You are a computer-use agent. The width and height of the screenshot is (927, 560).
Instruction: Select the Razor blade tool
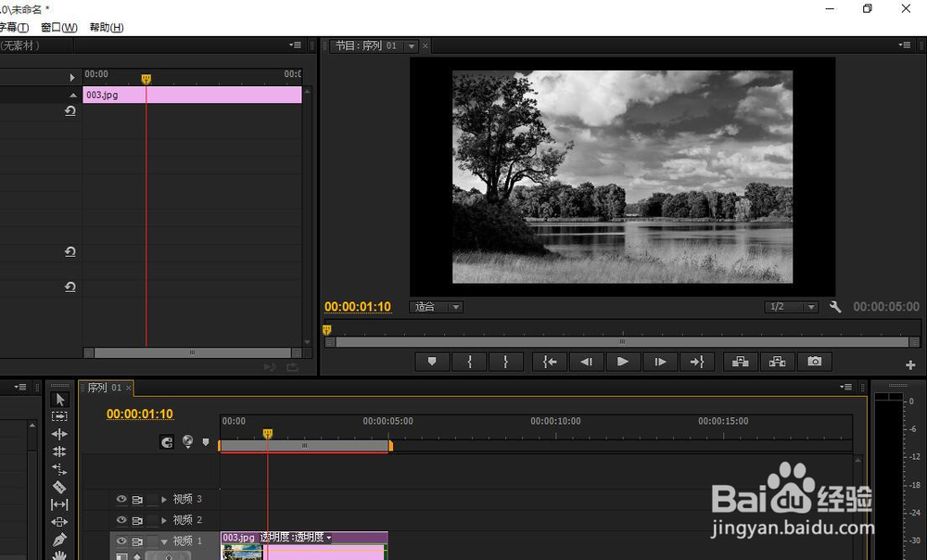click(59, 488)
